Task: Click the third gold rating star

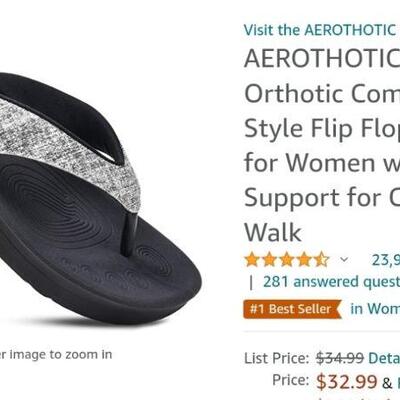Action: 287,260
